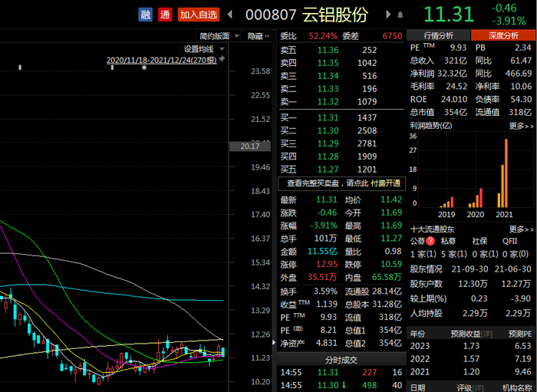The image size is (537, 392).
Task: Click the PE TTM value 9.93 in 深度分析
Action: pos(458,48)
